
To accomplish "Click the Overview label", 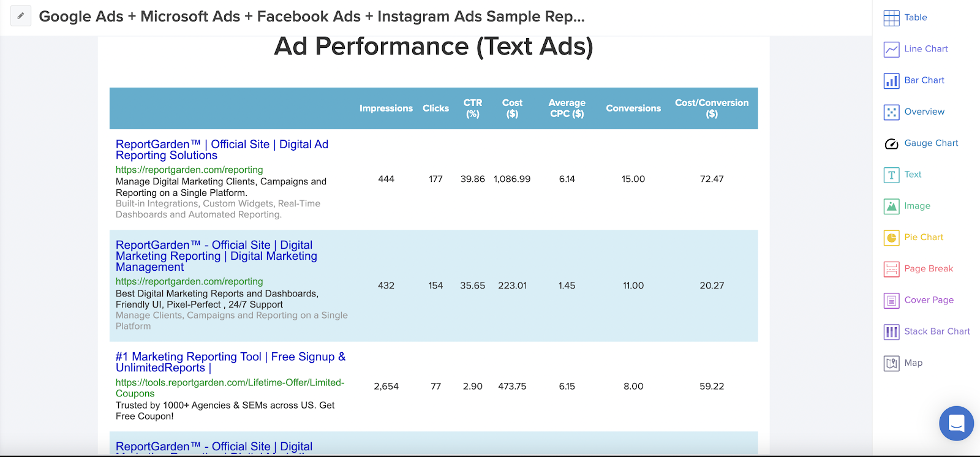I will [924, 111].
